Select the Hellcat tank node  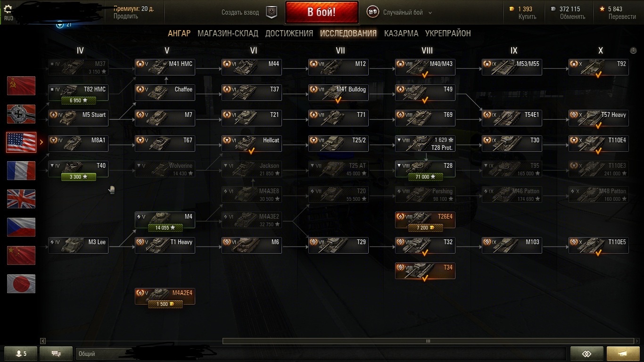click(x=252, y=144)
